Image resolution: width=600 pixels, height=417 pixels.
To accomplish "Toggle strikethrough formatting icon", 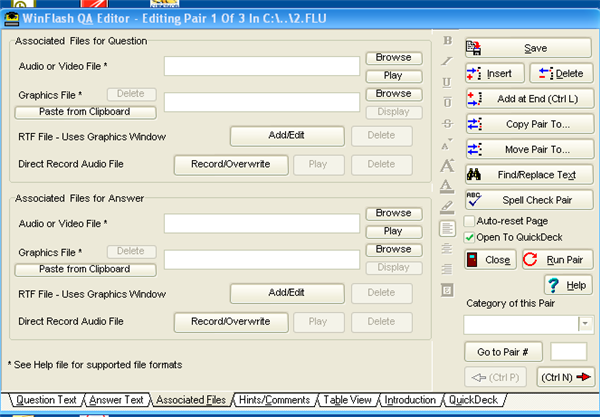I will tap(447, 124).
